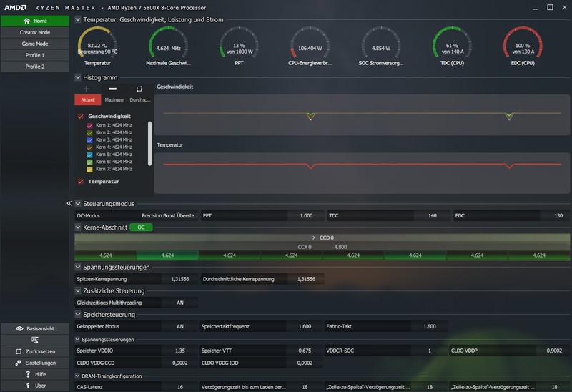The height and width of the screenshot is (392, 572).
Task: Collapse the sidebar with double chevron
Action: [69, 203]
